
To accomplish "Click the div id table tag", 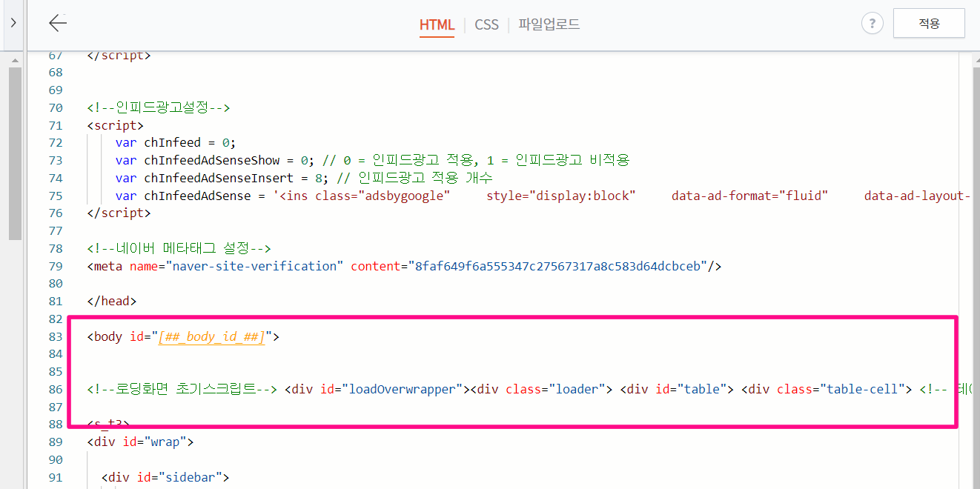I will point(677,389).
